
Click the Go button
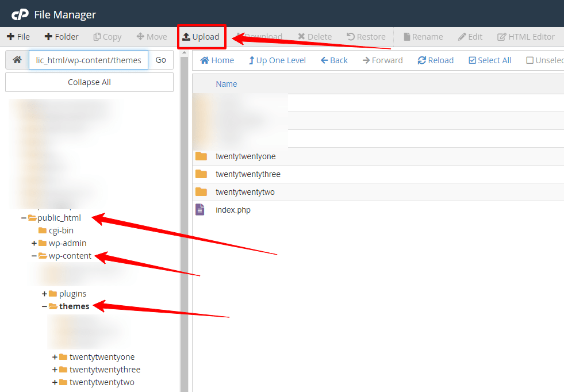point(161,60)
